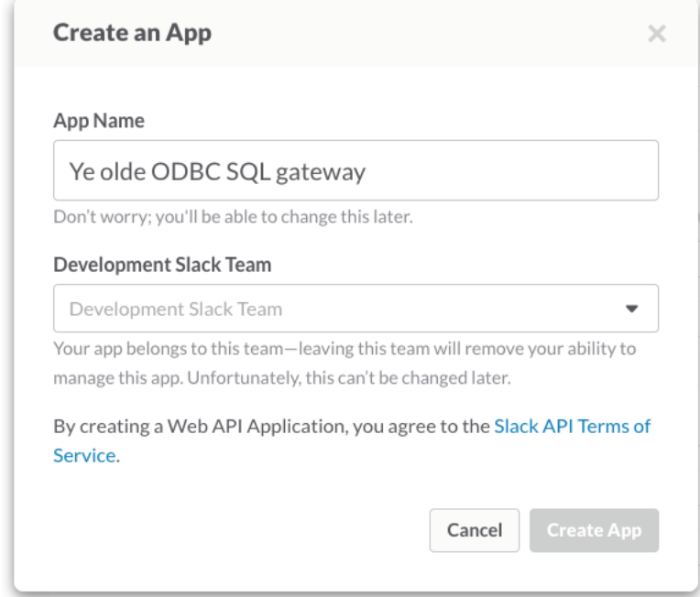Click the Create App button
This screenshot has height=597, width=700.
[x=595, y=530]
